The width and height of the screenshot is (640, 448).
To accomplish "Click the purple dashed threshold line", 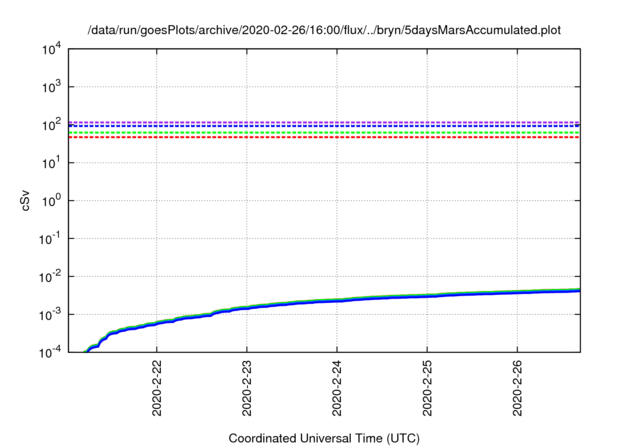I will pos(324,122).
